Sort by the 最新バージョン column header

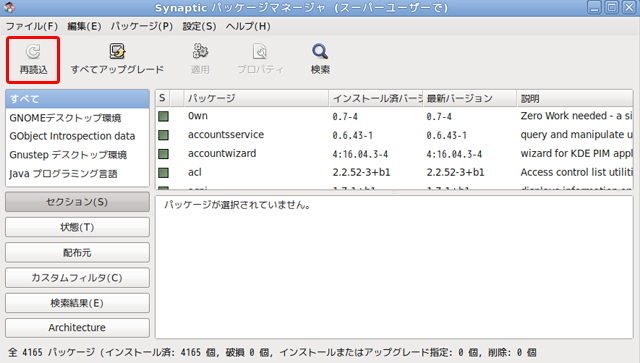point(470,98)
